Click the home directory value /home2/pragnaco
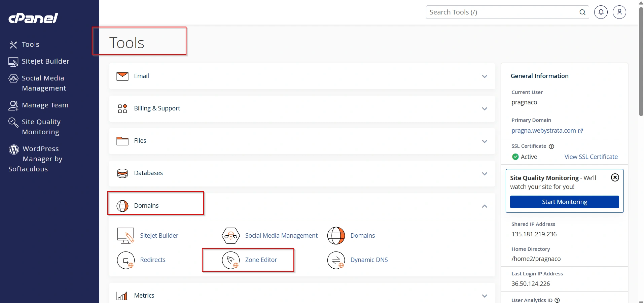Image resolution: width=644 pixels, height=303 pixels. 536,259
